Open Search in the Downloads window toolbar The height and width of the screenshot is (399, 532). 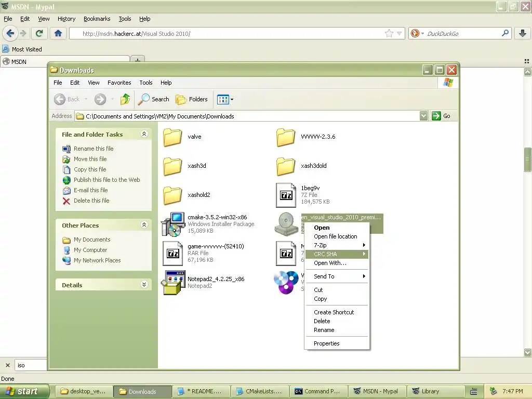coord(153,99)
